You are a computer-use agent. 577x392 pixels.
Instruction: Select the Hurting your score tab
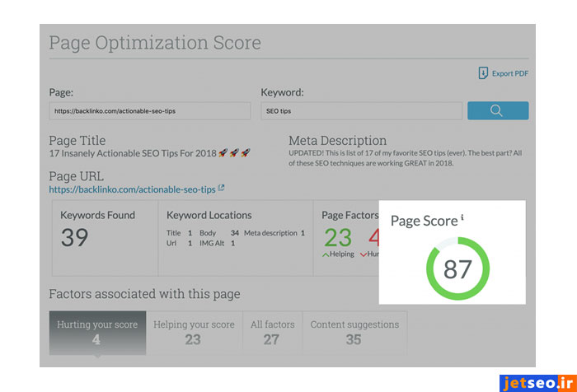click(x=97, y=332)
